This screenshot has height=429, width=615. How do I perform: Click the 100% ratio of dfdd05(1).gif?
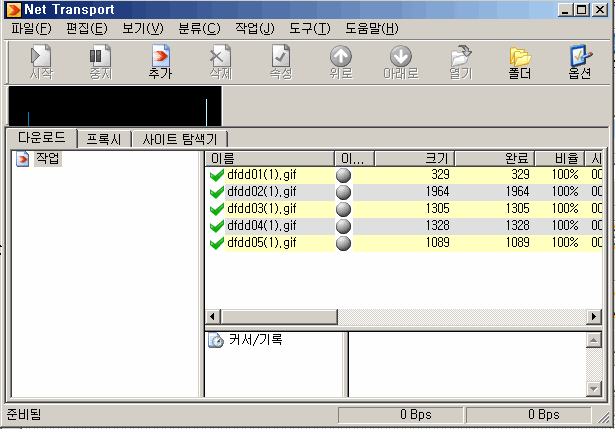click(x=565, y=243)
